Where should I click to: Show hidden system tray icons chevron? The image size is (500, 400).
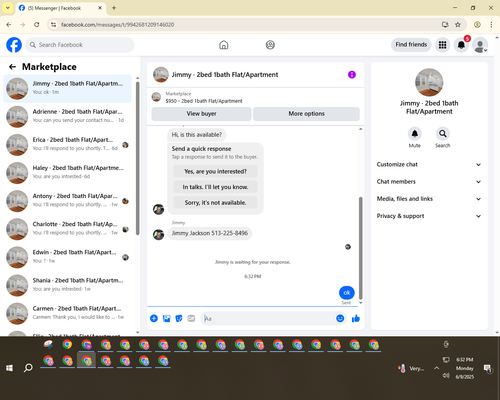(436, 368)
